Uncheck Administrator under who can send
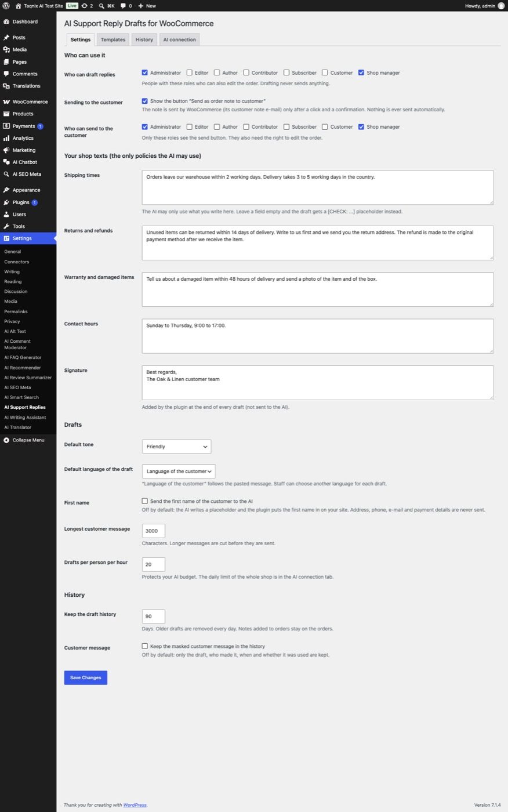Screen dimensions: 508x812 145,126
